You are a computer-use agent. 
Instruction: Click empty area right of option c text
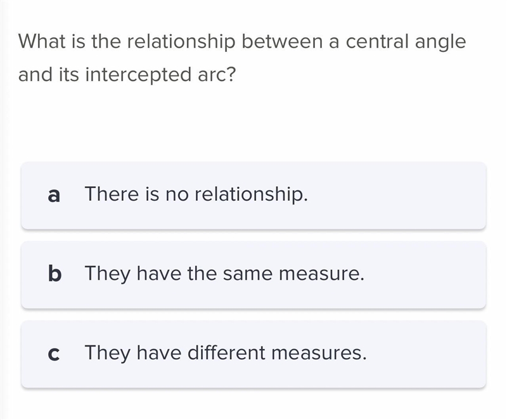pos(425,354)
